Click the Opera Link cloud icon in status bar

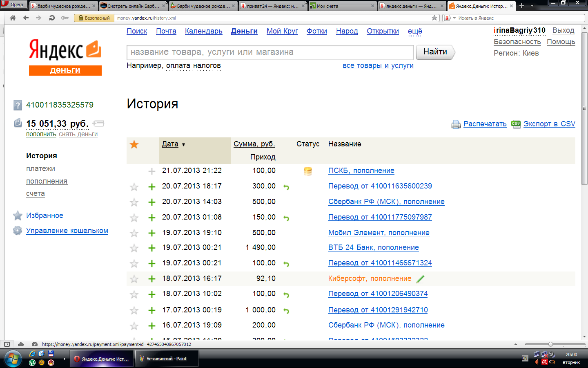pyautogui.click(x=21, y=344)
